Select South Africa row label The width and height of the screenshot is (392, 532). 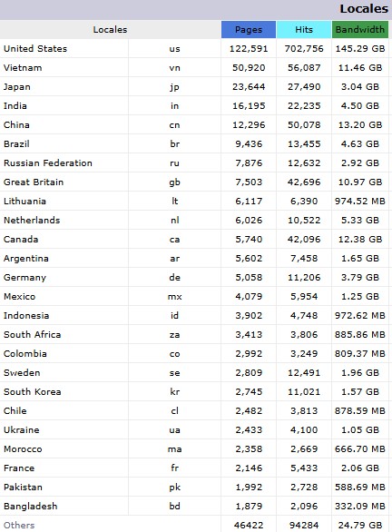[x=33, y=334]
